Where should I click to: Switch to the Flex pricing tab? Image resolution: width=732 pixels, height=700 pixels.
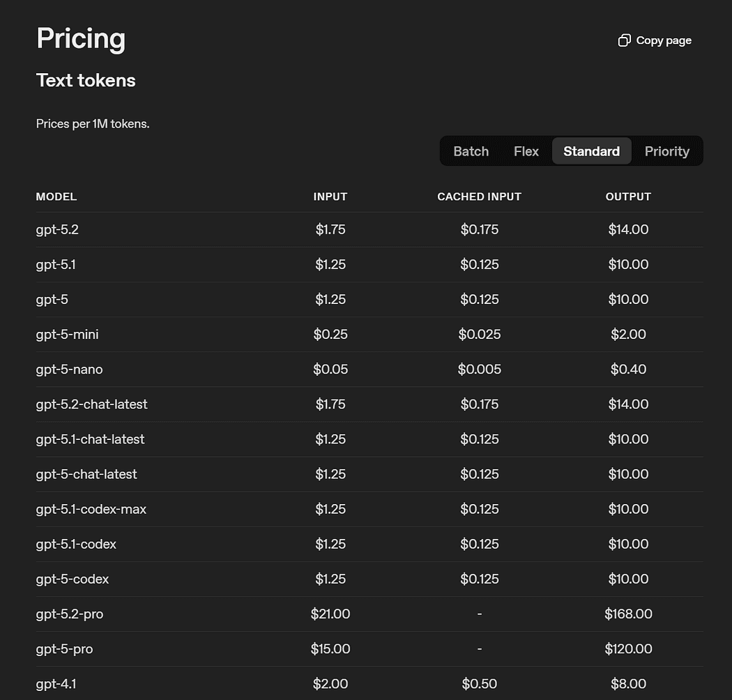[526, 151]
